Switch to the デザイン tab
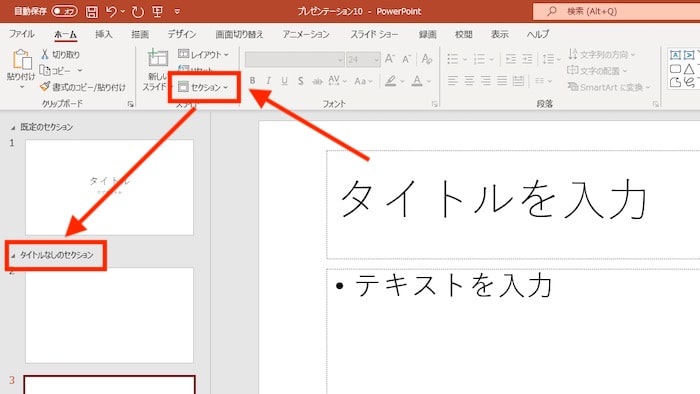This screenshot has width=700, height=394. tap(181, 34)
